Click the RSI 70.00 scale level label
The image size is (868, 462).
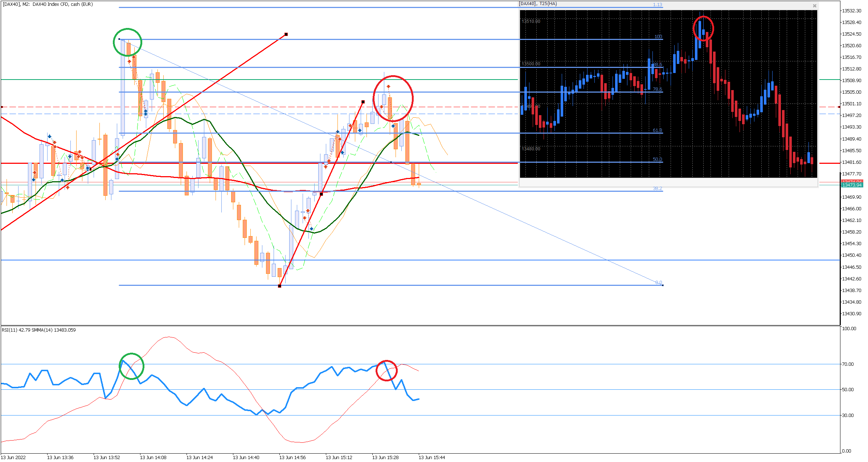tap(848, 364)
